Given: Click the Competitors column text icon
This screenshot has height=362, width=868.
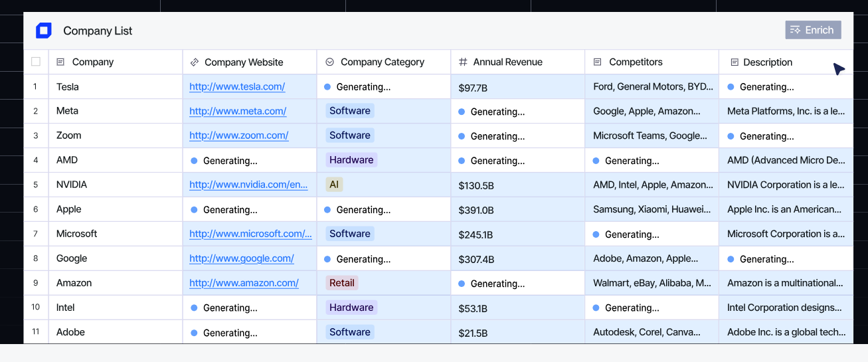Looking at the screenshot, I should tap(597, 62).
